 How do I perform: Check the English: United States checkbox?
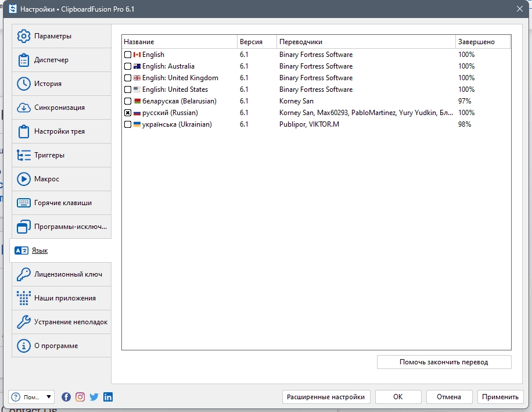tap(128, 89)
